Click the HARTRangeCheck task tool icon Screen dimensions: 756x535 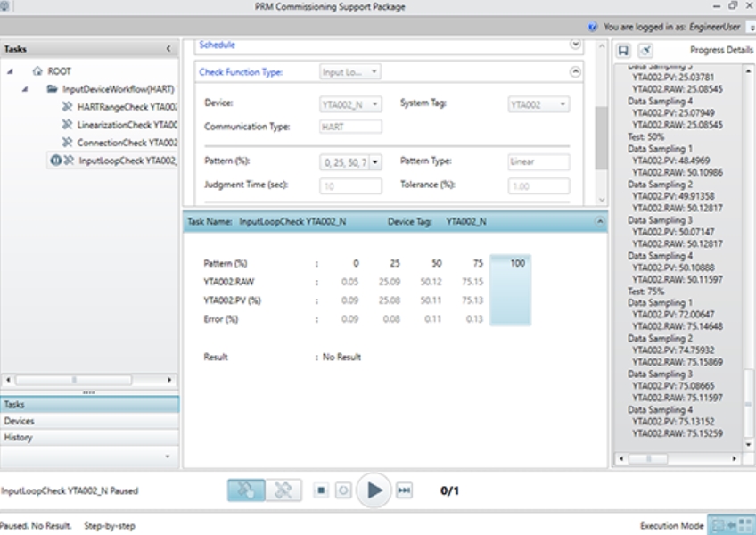(67, 107)
